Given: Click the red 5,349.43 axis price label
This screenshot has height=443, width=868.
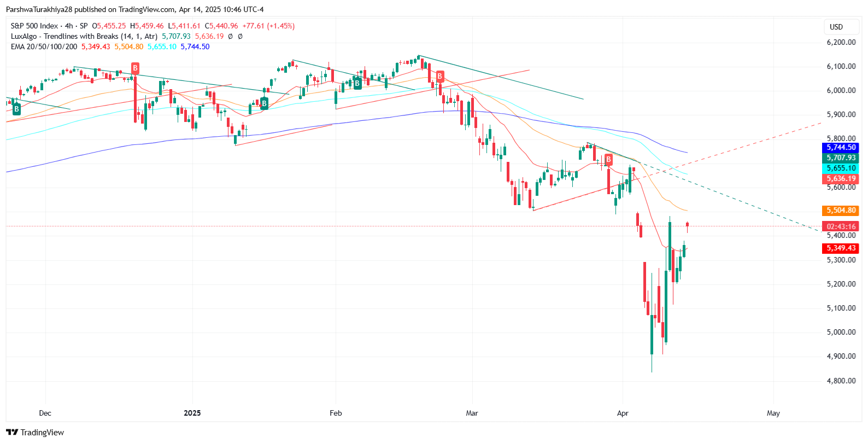Looking at the screenshot, I should [841, 248].
